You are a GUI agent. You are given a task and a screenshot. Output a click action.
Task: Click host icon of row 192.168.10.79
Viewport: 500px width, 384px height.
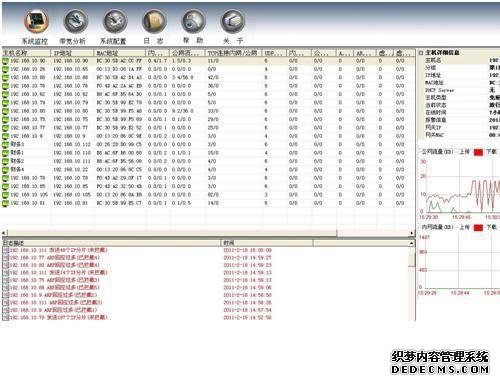coord(5,103)
